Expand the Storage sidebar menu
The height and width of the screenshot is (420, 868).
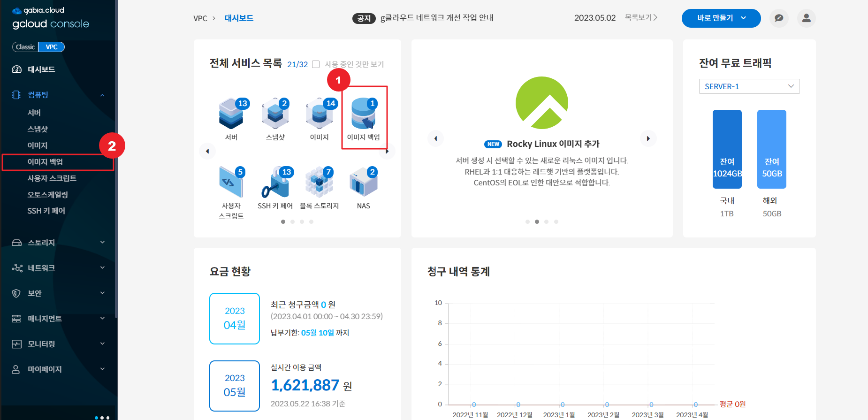coord(58,243)
